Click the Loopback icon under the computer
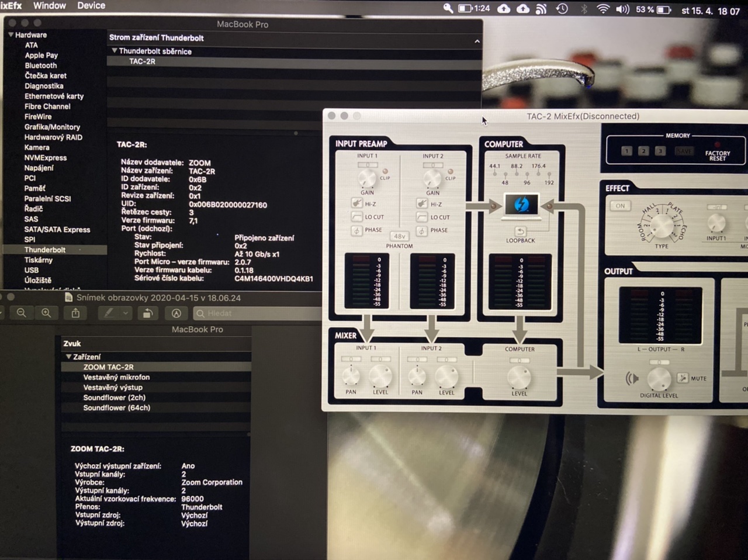 pyautogui.click(x=520, y=231)
